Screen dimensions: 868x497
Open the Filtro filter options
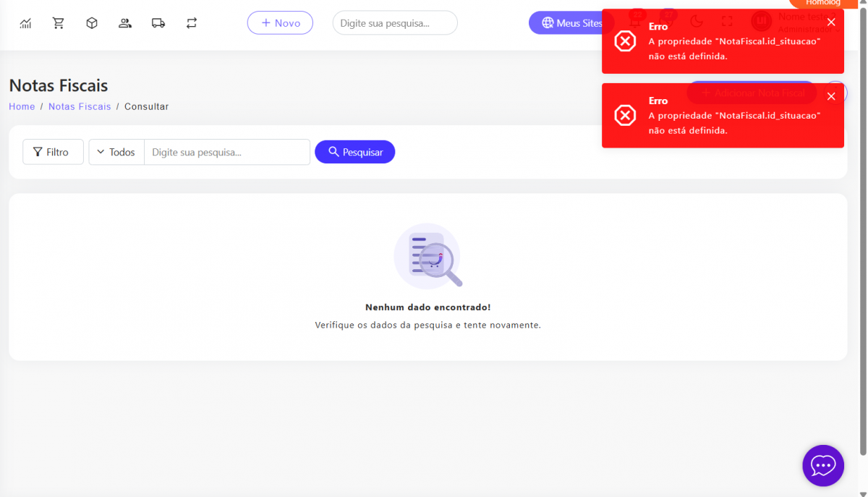pyautogui.click(x=53, y=152)
